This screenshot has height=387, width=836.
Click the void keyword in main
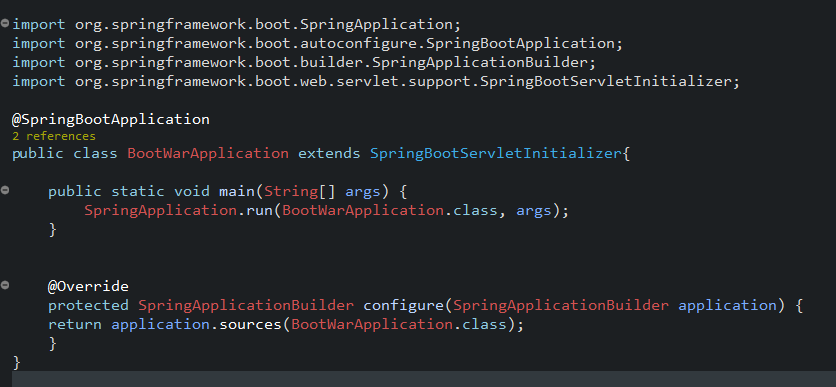(191, 192)
